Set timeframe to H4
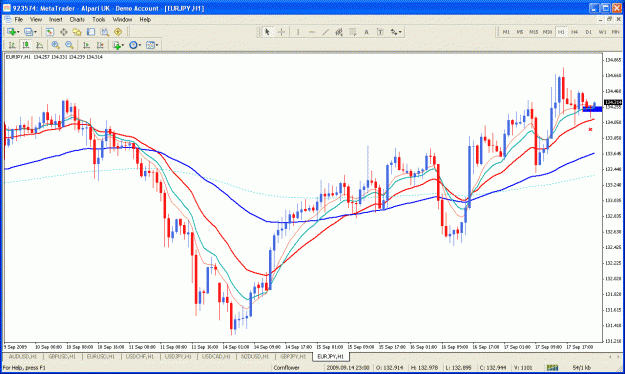The width and height of the screenshot is (625, 374). point(575,32)
